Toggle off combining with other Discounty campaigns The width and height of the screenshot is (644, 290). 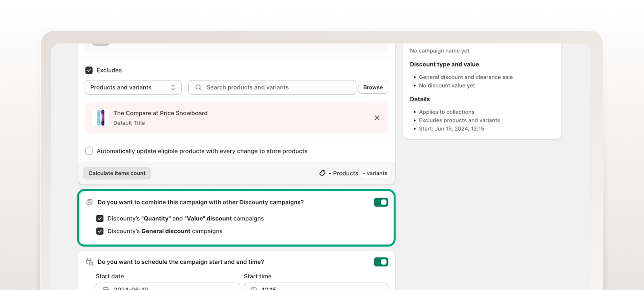click(x=381, y=202)
